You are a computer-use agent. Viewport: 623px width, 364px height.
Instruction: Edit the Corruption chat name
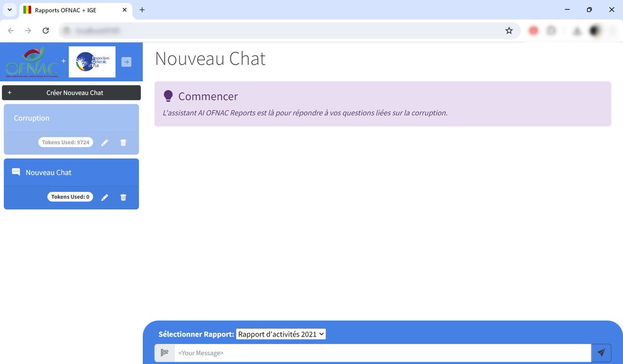[104, 143]
